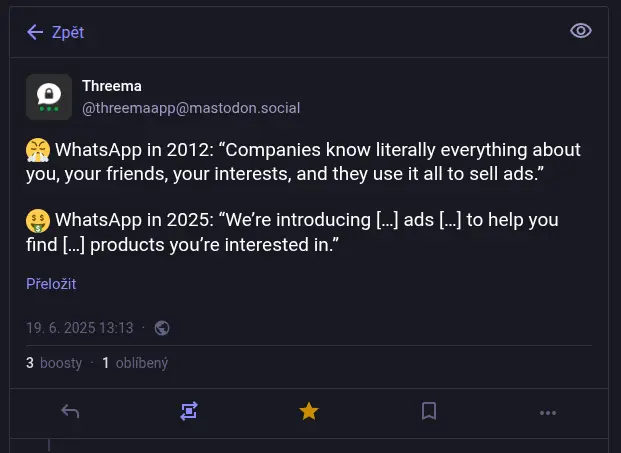Toggle boost on the Threema post
Viewport: 621px width, 453px height.
click(189, 411)
